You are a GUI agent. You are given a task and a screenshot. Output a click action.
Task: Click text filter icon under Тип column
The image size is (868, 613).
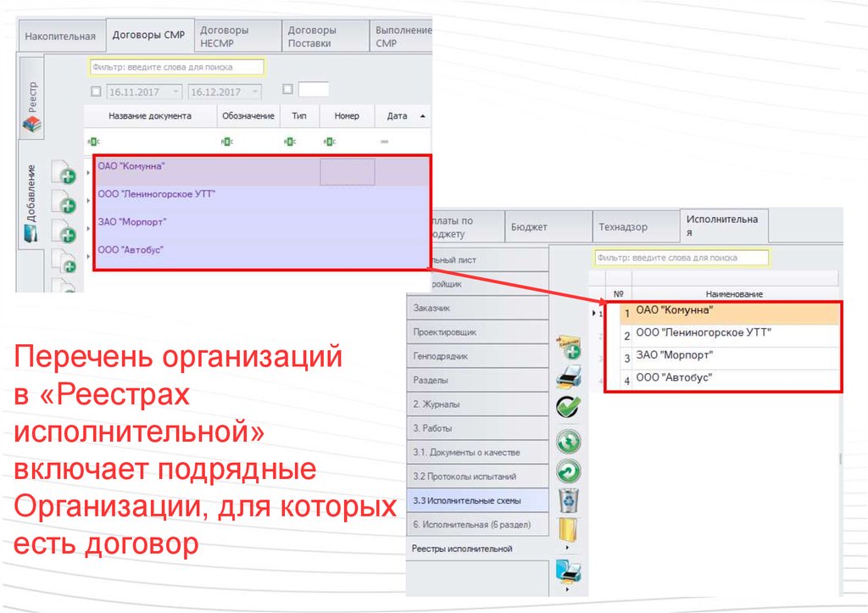tap(290, 142)
